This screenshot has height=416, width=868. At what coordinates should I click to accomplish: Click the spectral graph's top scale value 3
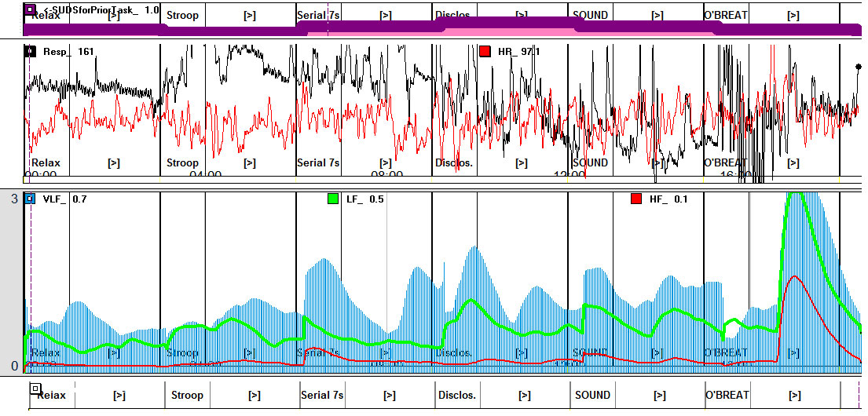point(14,199)
